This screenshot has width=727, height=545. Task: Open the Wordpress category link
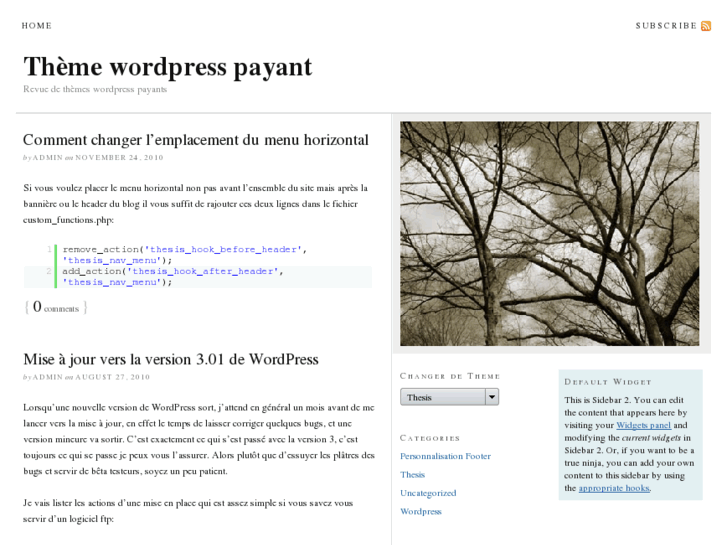pos(421,511)
